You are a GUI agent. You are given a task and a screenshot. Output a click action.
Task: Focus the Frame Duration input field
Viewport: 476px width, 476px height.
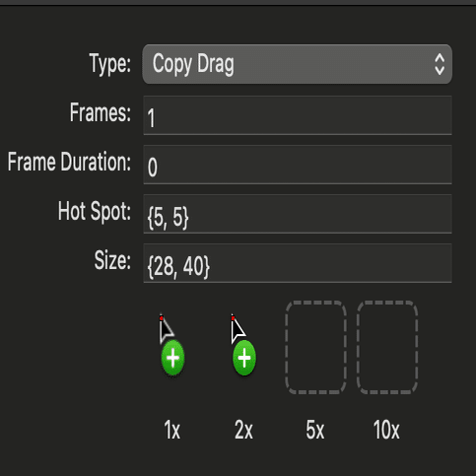[x=298, y=165]
